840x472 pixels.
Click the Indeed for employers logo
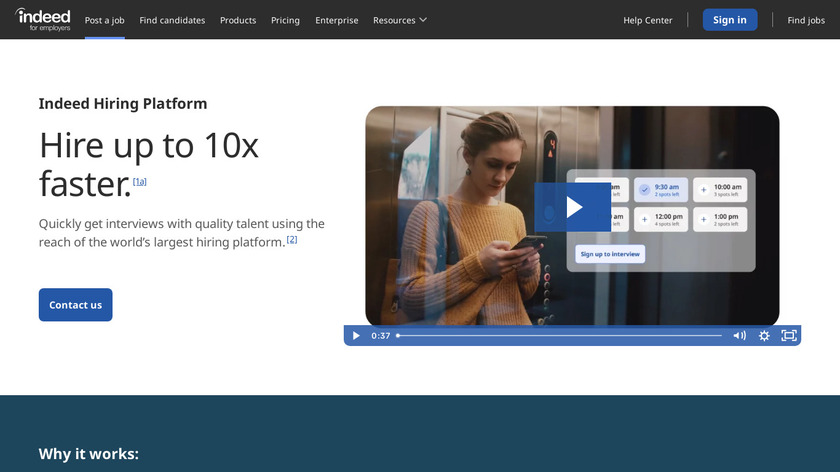(x=43, y=20)
